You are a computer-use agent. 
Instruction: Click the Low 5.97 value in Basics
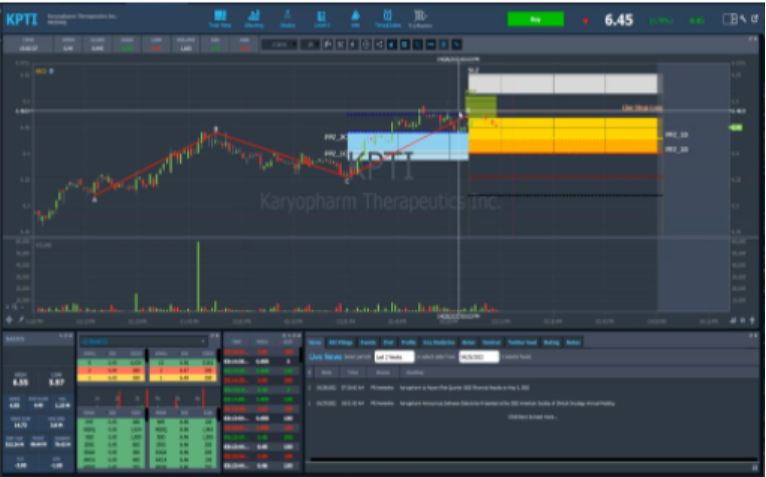coord(57,382)
